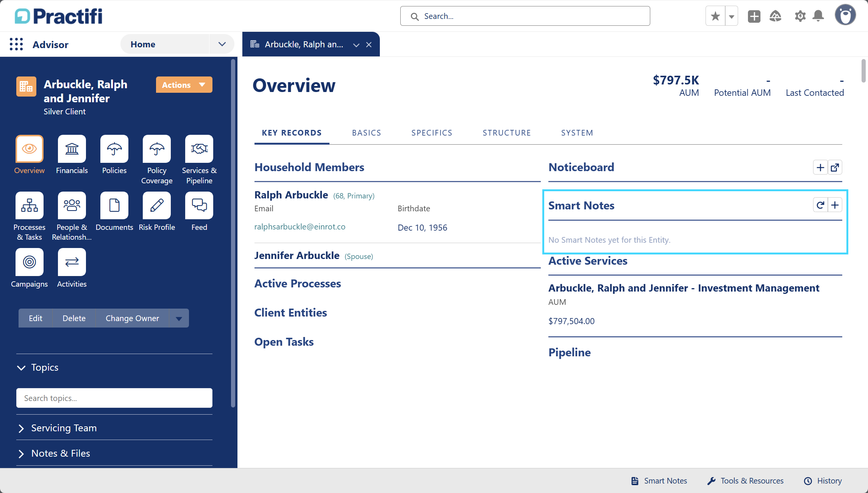Go to the Practifi logo home

click(59, 16)
